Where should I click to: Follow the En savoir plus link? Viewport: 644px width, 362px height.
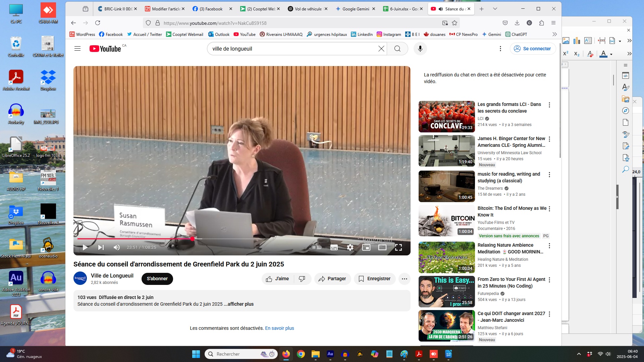click(279, 328)
